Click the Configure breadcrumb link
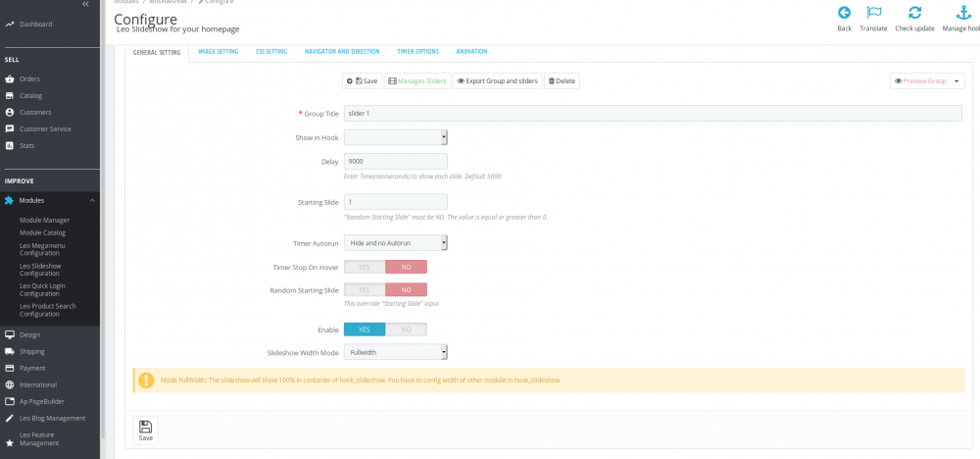This screenshot has height=459, width=980. (216, 2)
